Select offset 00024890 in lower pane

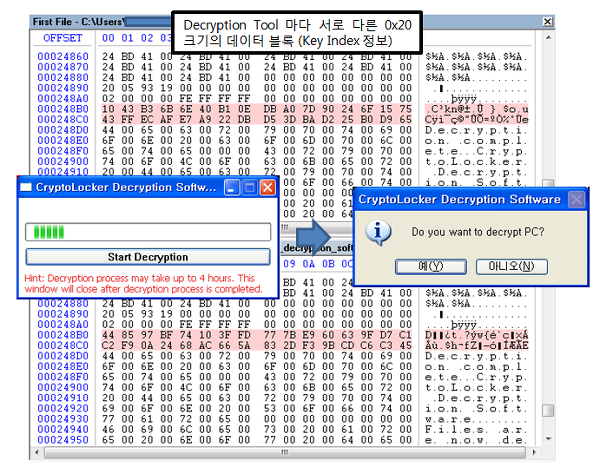coord(63,314)
